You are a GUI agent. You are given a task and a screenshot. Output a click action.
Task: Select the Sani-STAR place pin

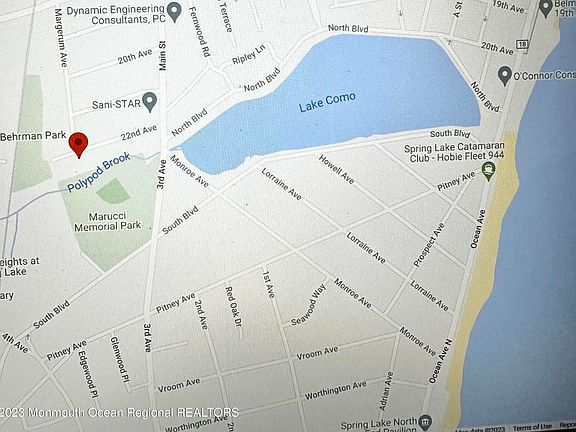[x=150, y=102]
